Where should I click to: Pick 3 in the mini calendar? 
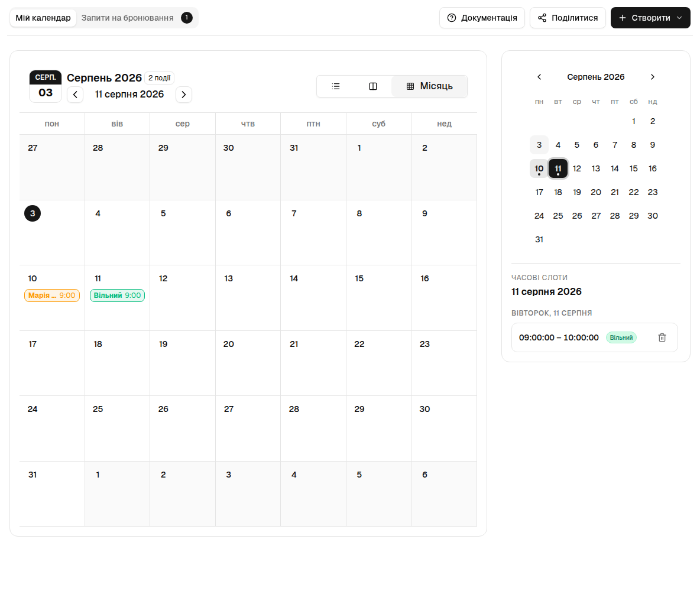coord(539,145)
